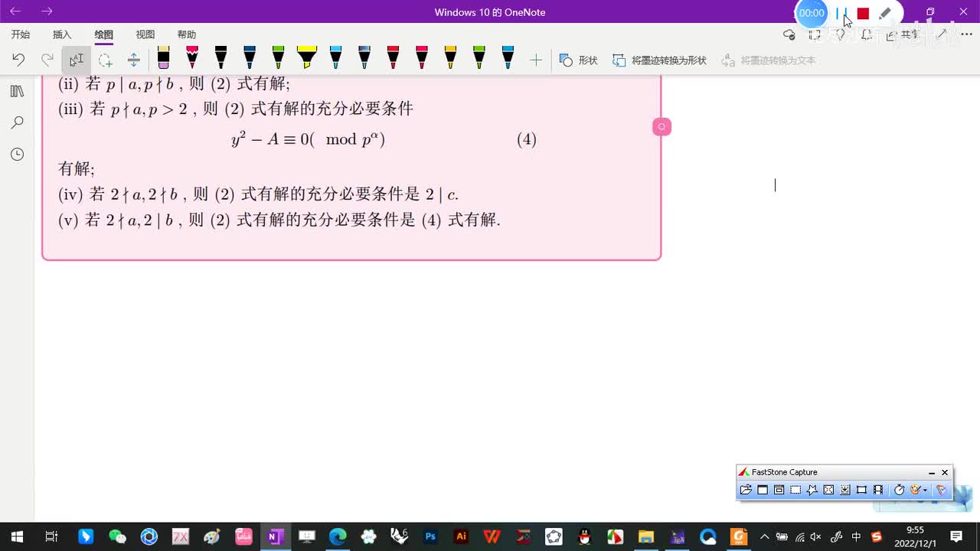Viewport: 980px width, 551px height.
Task: Activate the object select or type text tool
Action: click(x=77, y=60)
